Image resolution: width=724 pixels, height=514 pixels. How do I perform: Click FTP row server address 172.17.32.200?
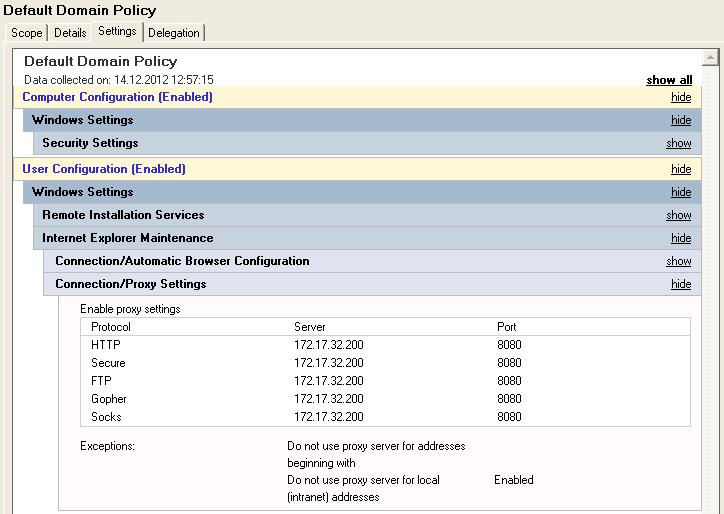coord(329,381)
